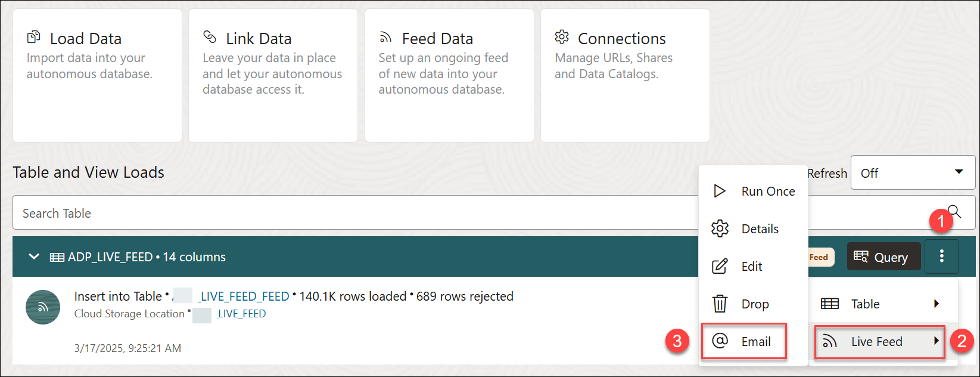
Task: Collapse the ADP_LIVE_FEED table section
Action: coord(33,257)
